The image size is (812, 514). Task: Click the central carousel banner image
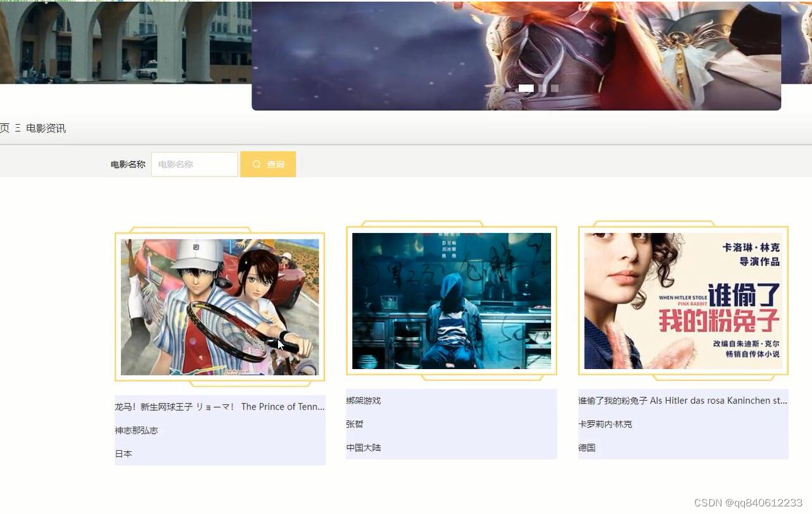coord(516,56)
